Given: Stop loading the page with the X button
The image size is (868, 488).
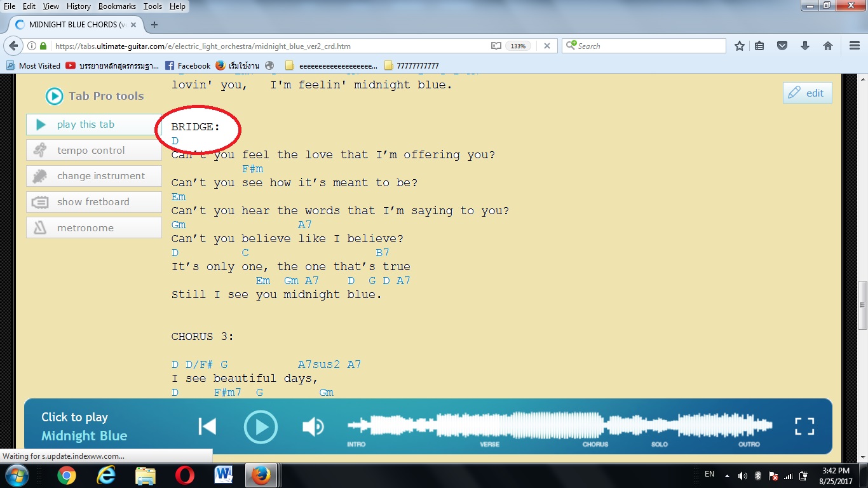Looking at the screenshot, I should click(x=546, y=46).
